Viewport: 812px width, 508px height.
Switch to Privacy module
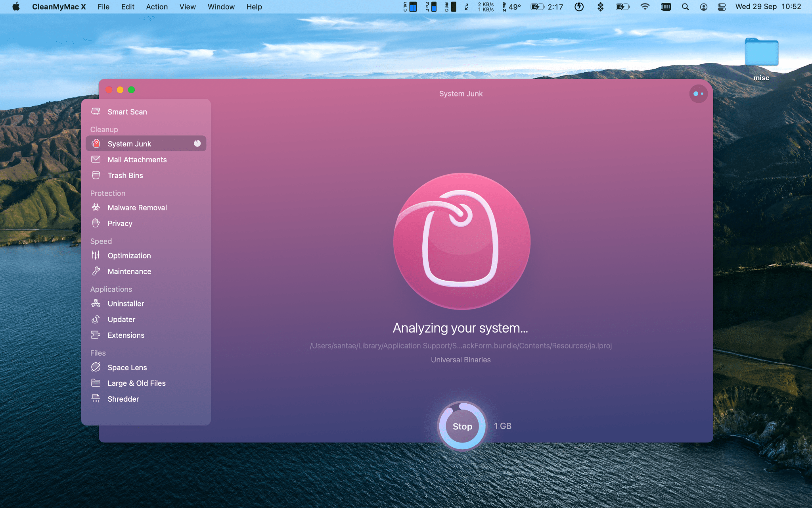coord(146,223)
